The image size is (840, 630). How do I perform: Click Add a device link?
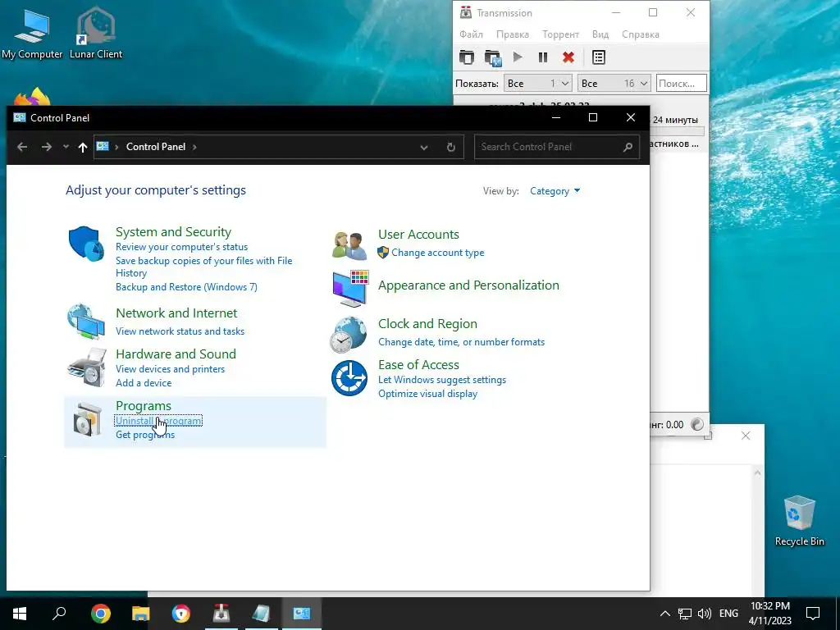coord(144,383)
